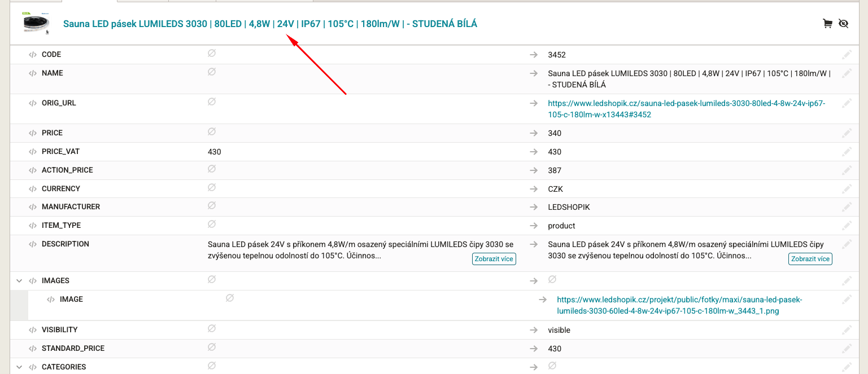Select the code tag icon next to DESCRIPTION
This screenshot has width=868, height=374.
tap(33, 244)
